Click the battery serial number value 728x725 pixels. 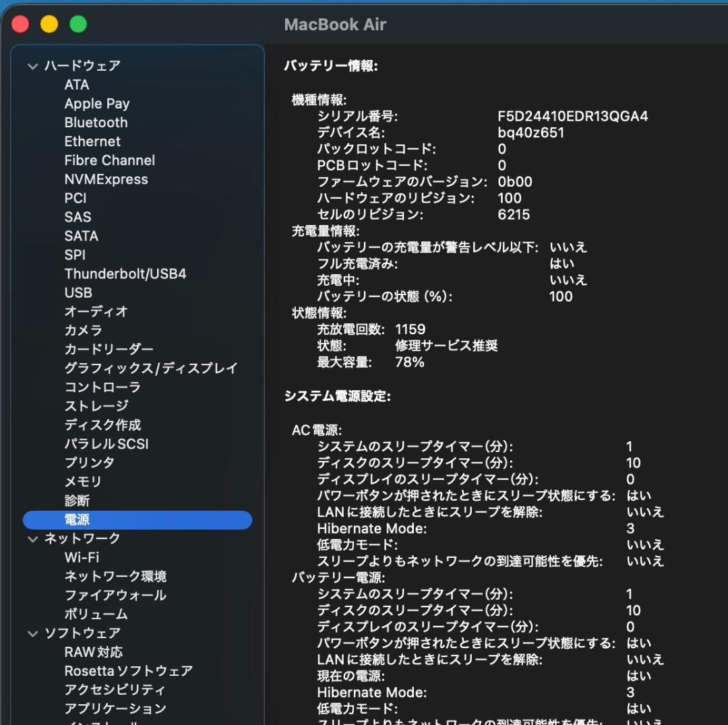click(572, 116)
